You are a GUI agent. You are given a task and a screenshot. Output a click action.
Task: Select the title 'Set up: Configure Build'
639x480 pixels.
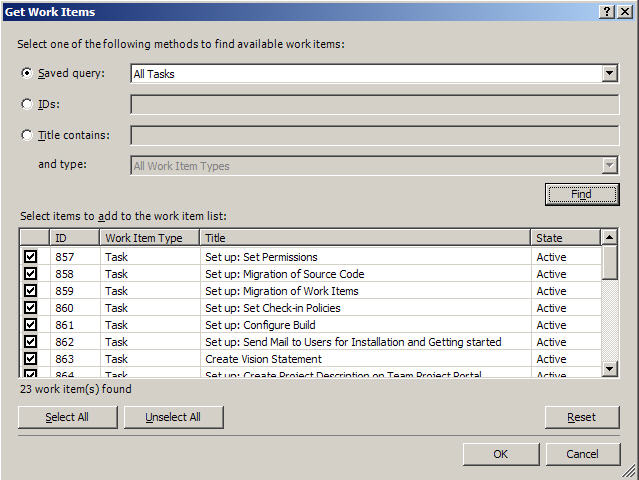click(260, 325)
